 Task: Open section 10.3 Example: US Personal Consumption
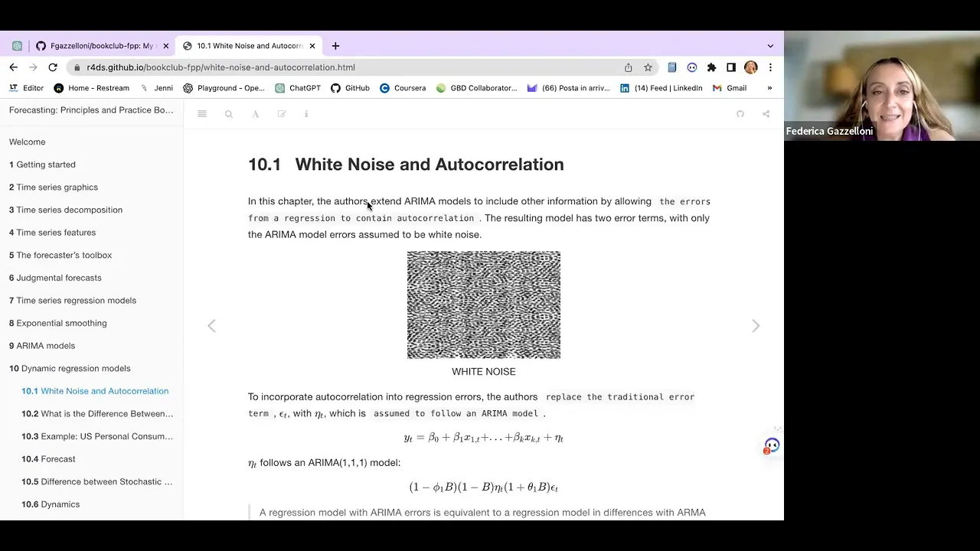[x=97, y=436]
